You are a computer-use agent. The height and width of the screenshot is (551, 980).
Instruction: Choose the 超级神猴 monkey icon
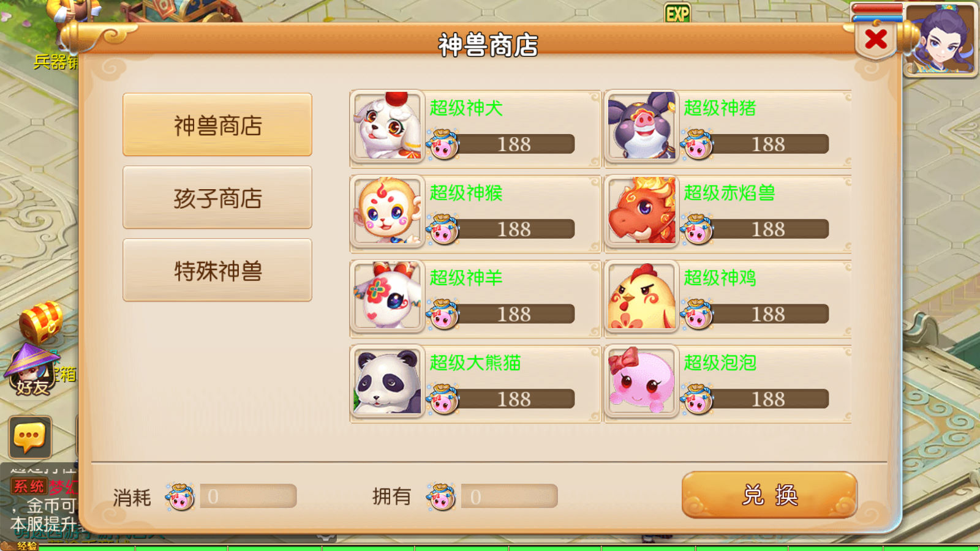click(388, 211)
